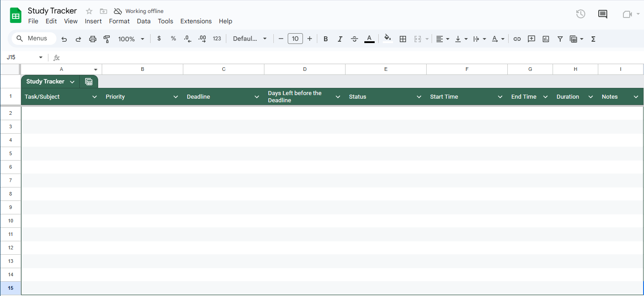Open the fill color bucket
Image resolution: width=644 pixels, height=296 pixels.
388,39
